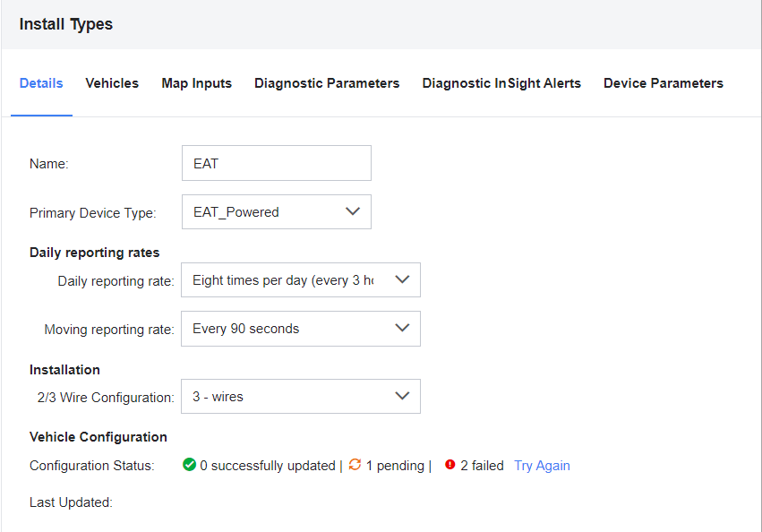
Task: Click inside the Name input field
Action: point(276,163)
